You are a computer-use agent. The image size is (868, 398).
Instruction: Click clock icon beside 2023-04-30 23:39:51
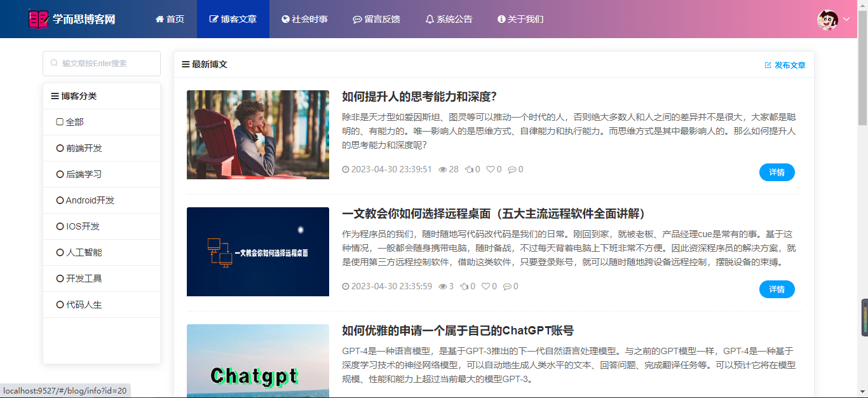point(346,170)
